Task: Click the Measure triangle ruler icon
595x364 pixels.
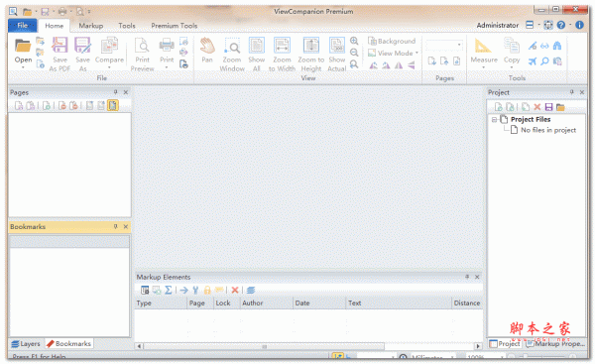Action: click(483, 46)
